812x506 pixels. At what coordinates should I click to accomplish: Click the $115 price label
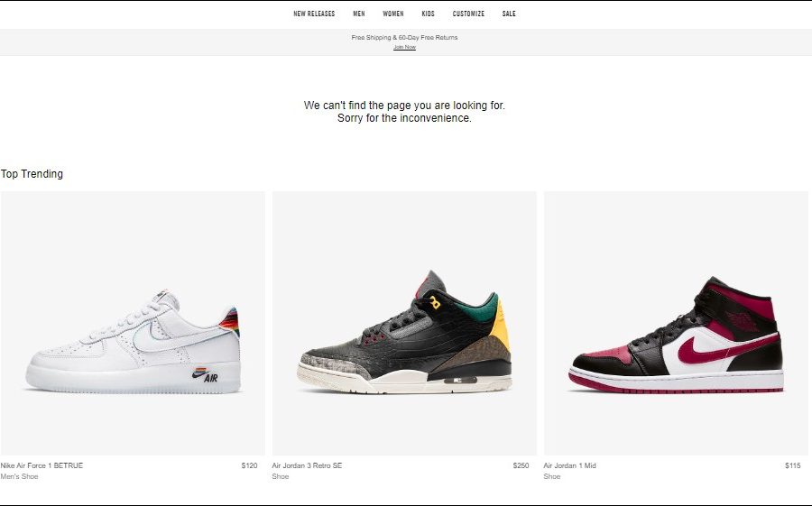[793, 465]
